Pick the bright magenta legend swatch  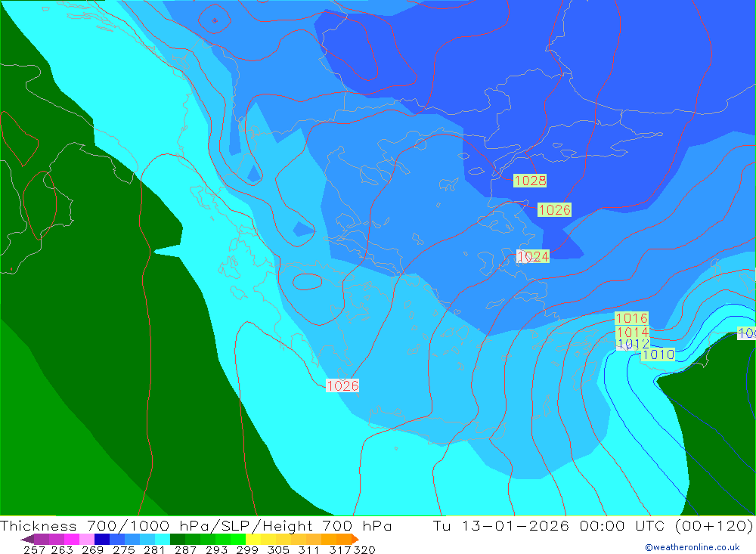71,539
